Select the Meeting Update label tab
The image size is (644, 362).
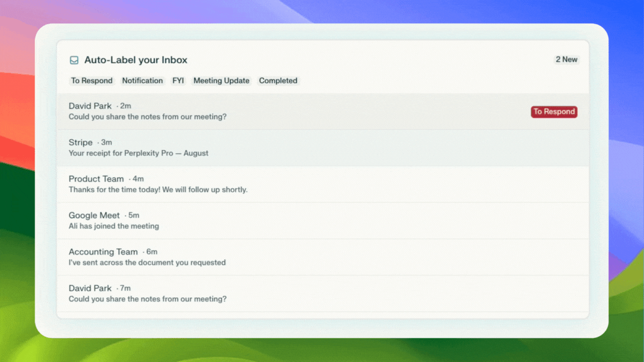click(x=221, y=81)
